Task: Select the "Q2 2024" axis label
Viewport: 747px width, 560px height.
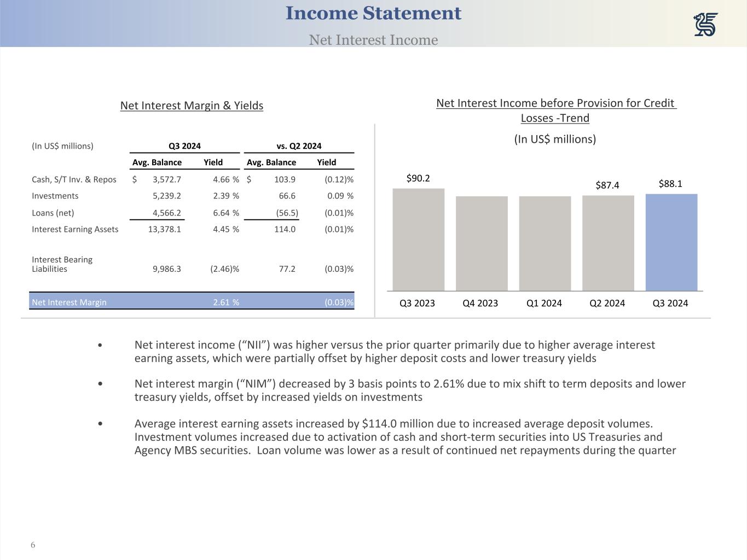Action: click(x=607, y=303)
